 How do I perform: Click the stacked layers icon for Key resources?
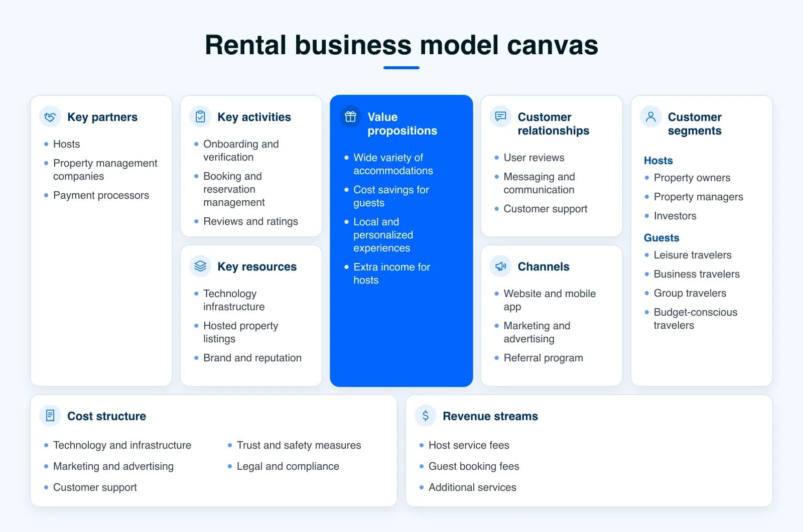pyautogui.click(x=200, y=266)
